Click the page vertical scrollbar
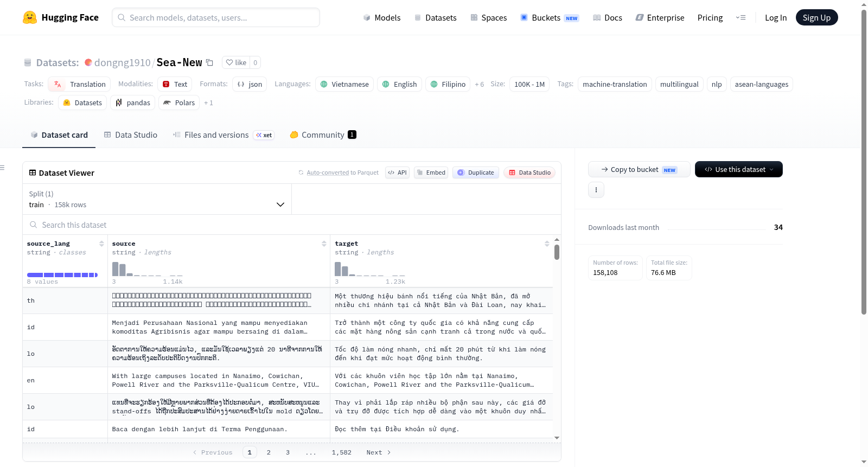868x467 pixels. [x=864, y=162]
